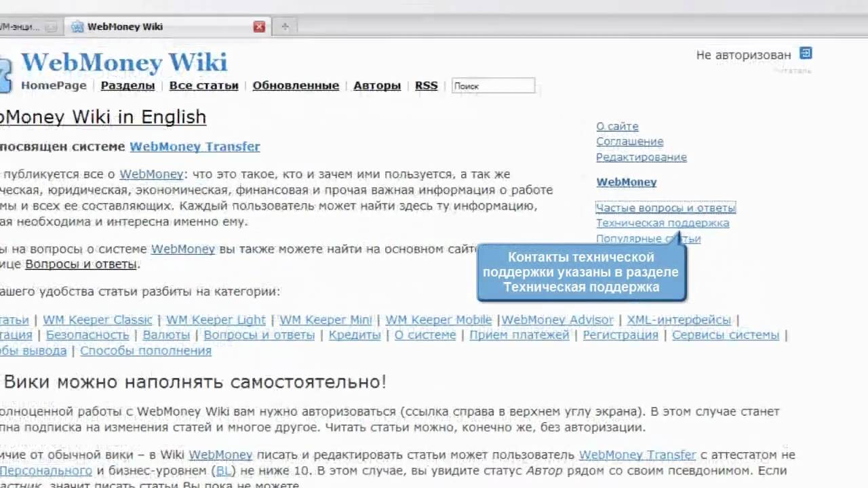Open the О системе category
Image resolution: width=868 pixels, height=488 pixels.
425,335
